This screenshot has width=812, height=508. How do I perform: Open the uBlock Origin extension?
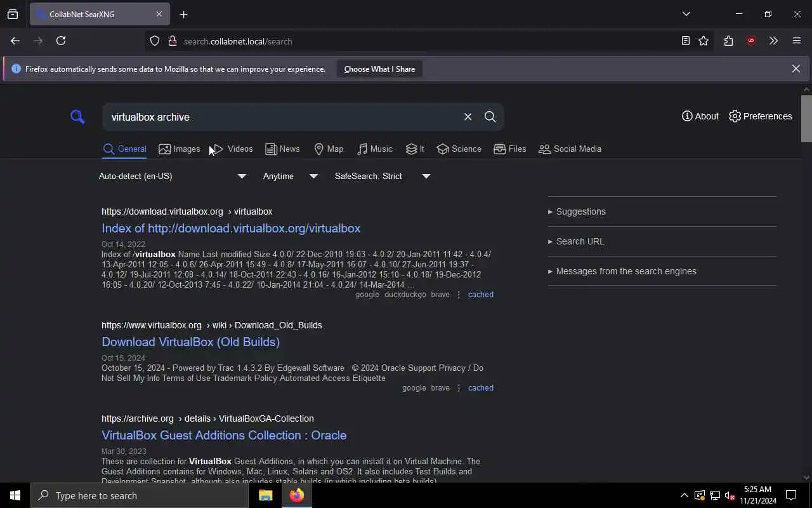point(751,41)
